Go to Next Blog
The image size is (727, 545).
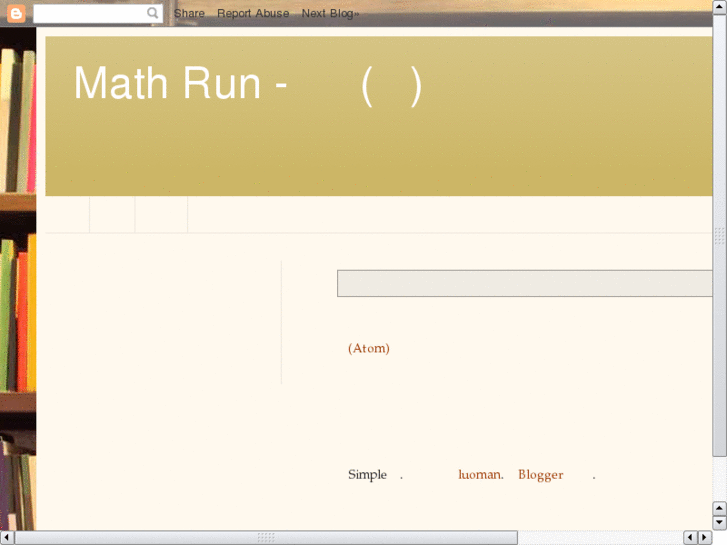point(330,13)
